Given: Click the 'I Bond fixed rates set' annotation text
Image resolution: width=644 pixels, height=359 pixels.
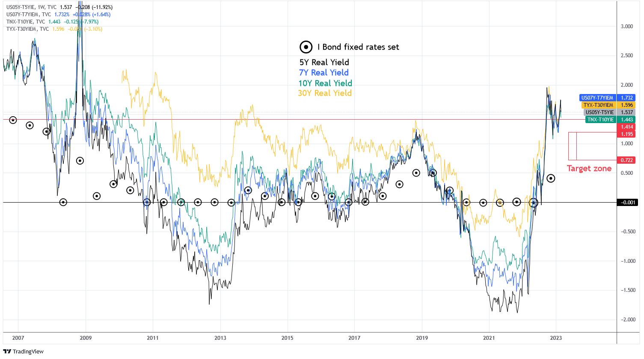Looking at the screenshot, I should 358,47.
